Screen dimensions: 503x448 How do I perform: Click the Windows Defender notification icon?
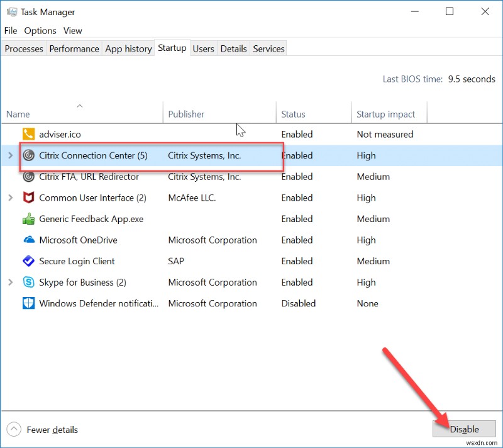point(29,303)
